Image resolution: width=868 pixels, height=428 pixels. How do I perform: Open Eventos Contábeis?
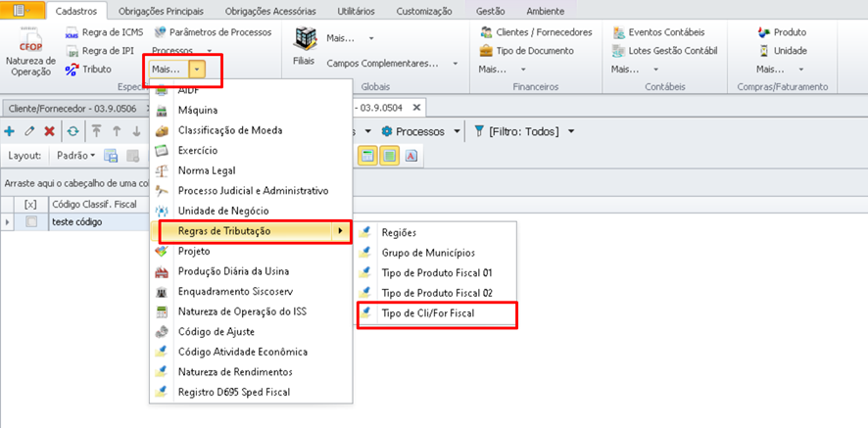point(658,32)
